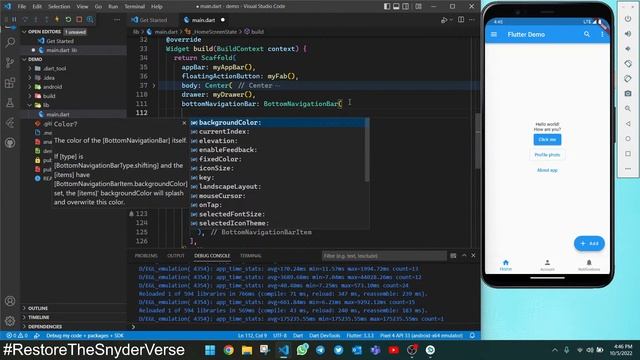Screen dimensions: 640x360
Task: Open the Terminal menu
Action: tap(135, 7)
